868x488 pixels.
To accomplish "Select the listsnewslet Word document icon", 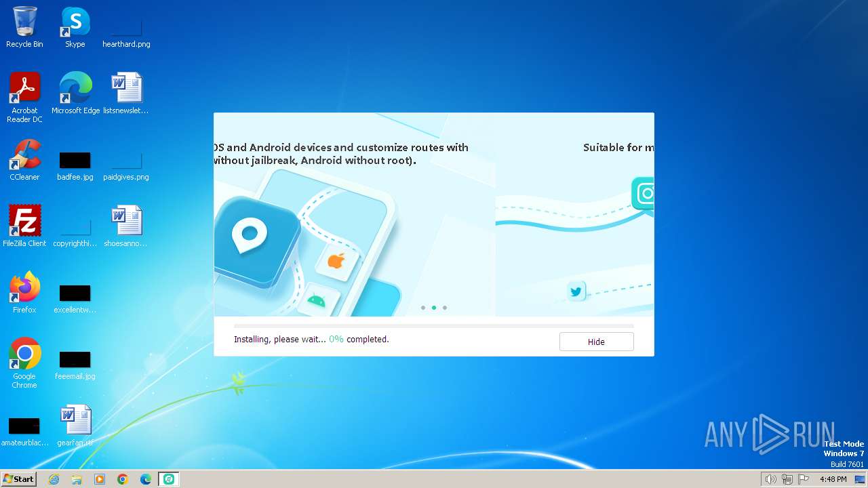I will [126, 93].
